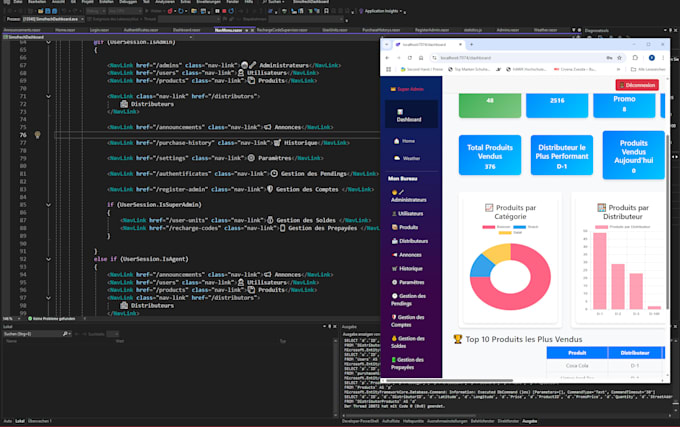
Task: Click the browser reload icon
Action: [x=410, y=58]
